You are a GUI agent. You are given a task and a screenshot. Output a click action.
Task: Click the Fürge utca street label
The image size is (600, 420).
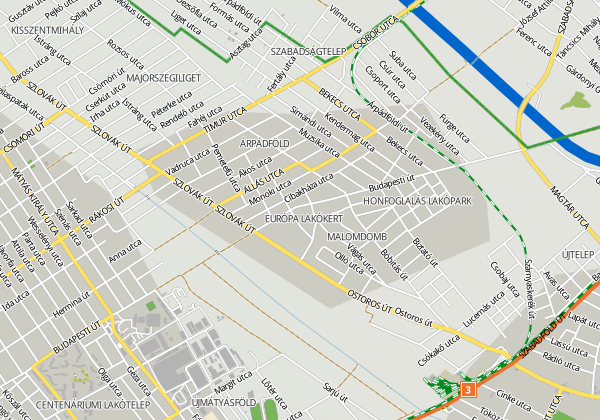454,128
